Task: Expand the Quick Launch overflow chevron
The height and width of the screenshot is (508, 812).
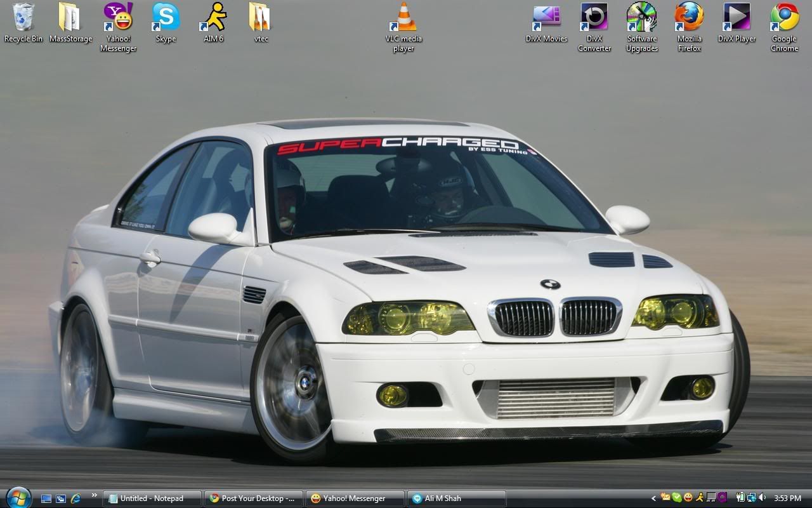Action: (x=95, y=495)
